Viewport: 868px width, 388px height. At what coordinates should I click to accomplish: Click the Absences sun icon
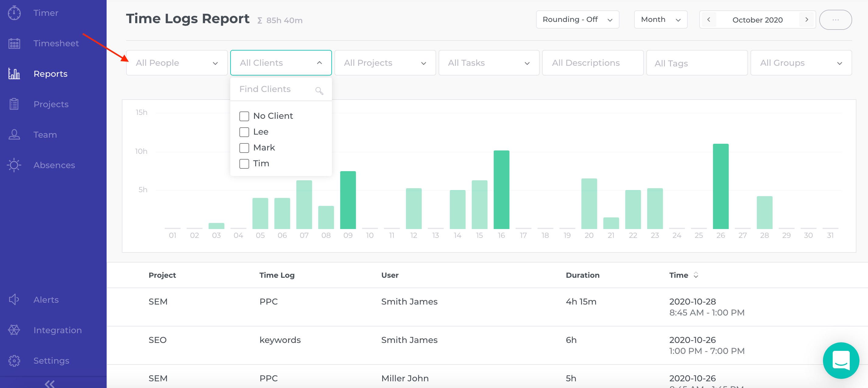click(14, 165)
